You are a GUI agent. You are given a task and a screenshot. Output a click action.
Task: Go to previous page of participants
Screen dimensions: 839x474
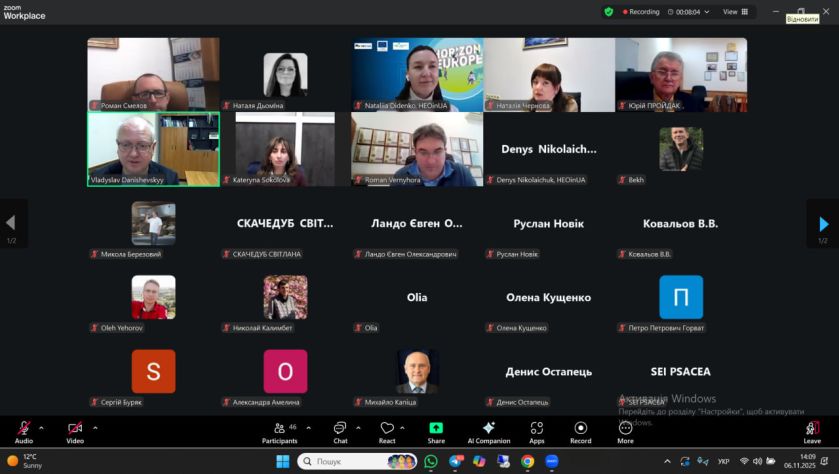pos(12,223)
